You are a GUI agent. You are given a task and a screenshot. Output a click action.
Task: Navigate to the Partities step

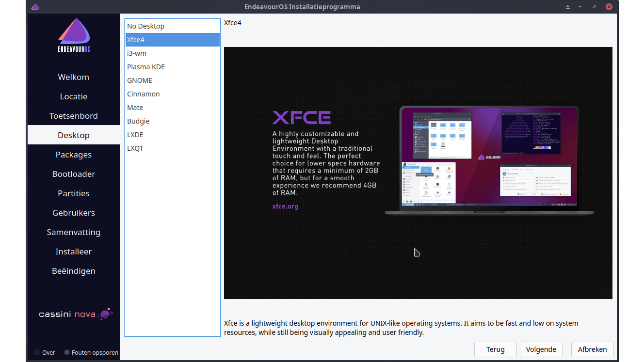tap(73, 193)
